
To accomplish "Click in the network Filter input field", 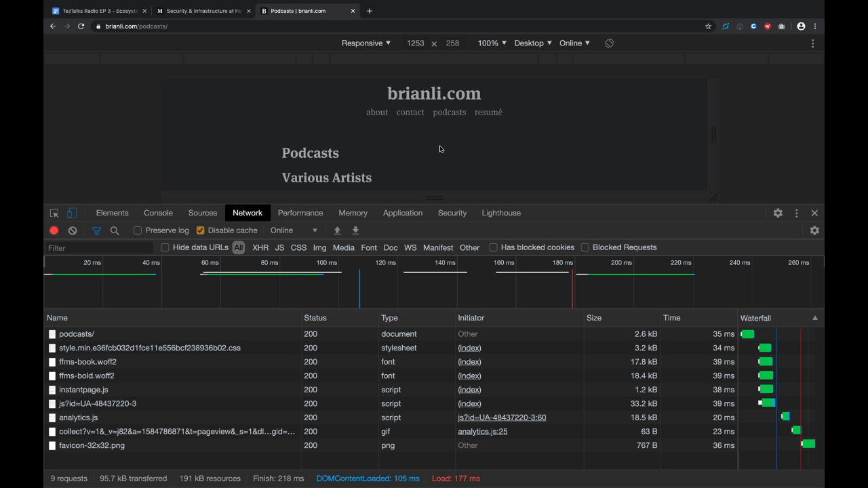I will [100, 248].
